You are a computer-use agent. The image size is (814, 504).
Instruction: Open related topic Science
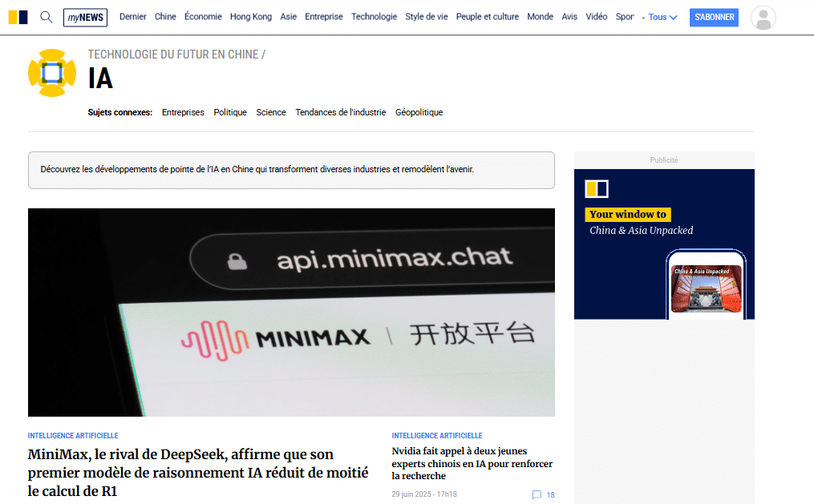click(271, 112)
